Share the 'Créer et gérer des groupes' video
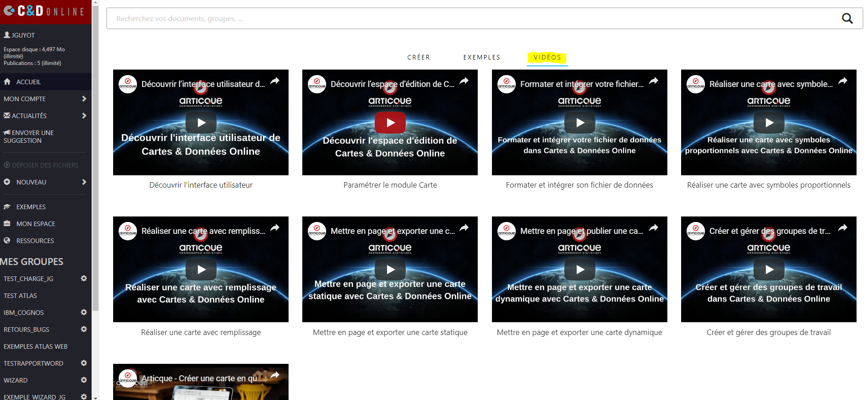Image resolution: width=868 pixels, height=400 pixels. click(x=843, y=228)
